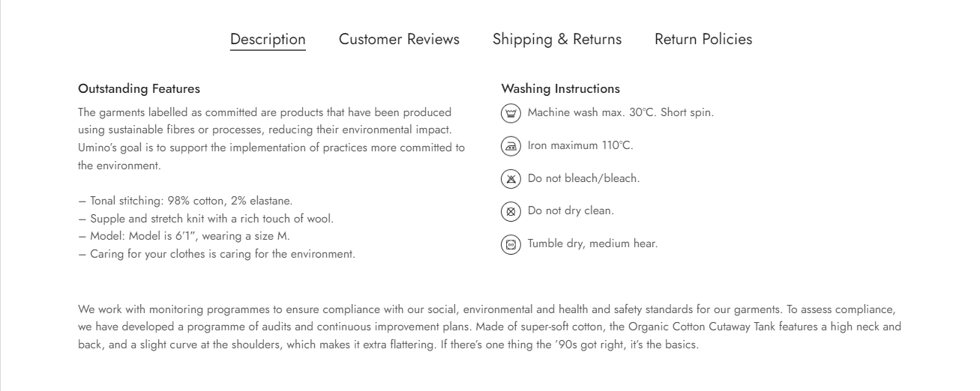Viewport: 980px width, 391px height.
Task: View the Return Policies tab
Action: 703,40
